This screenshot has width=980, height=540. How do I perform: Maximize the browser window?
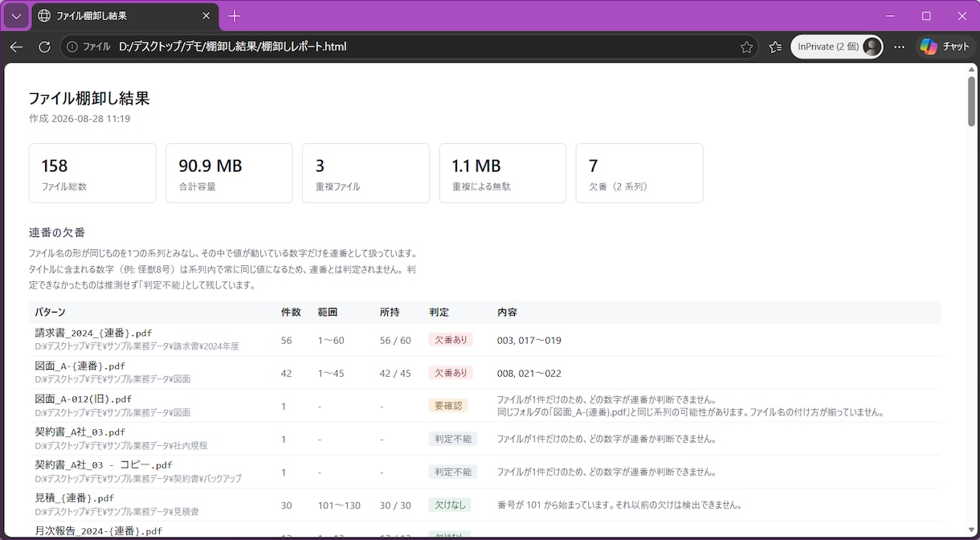(x=926, y=16)
